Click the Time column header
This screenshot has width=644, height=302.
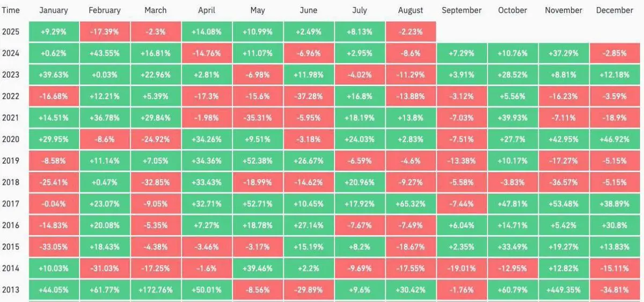pos(11,10)
